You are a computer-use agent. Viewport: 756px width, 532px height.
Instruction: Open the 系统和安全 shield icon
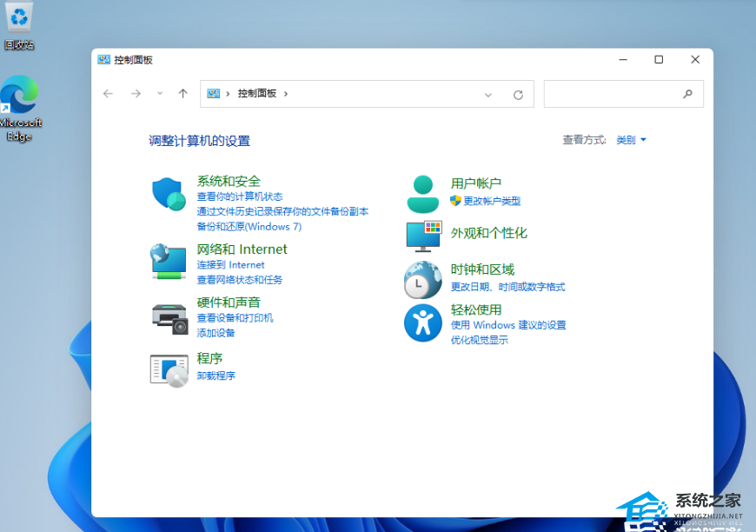tap(169, 195)
